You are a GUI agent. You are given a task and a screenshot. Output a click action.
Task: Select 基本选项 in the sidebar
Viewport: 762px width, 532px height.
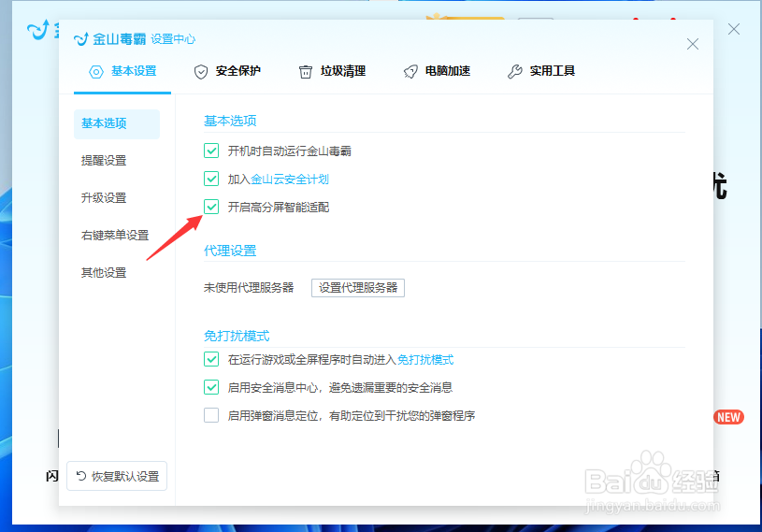pos(117,124)
